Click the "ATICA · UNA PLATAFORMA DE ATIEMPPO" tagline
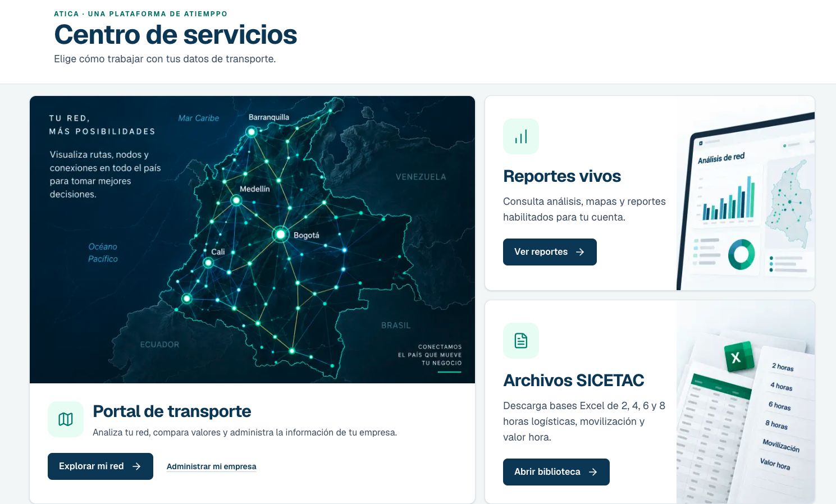Image resolution: width=836 pixels, height=504 pixels. coord(141,13)
